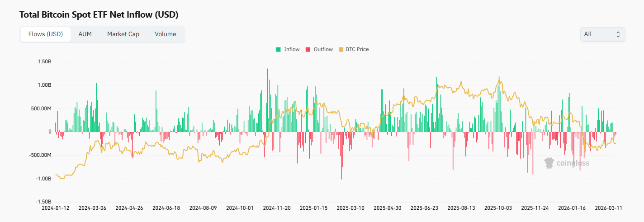Click the yellow BTC Price legend square
This screenshot has height=222, width=644.
point(341,49)
